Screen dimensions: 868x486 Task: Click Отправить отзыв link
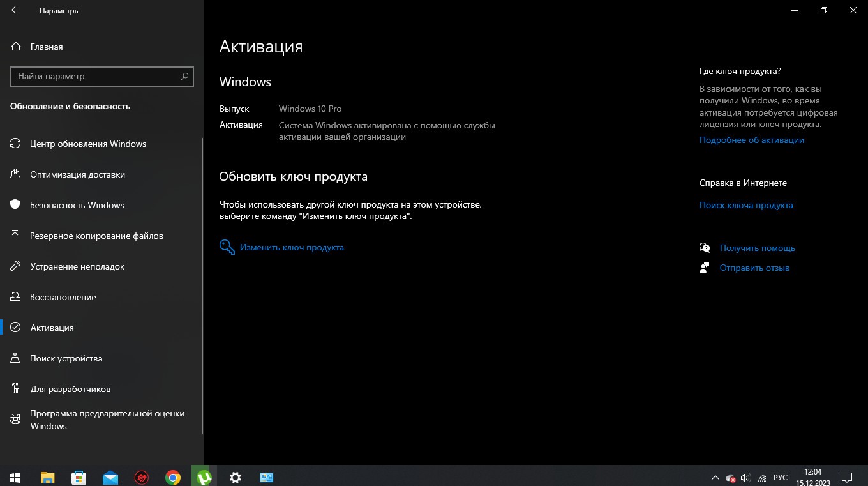pyautogui.click(x=754, y=268)
